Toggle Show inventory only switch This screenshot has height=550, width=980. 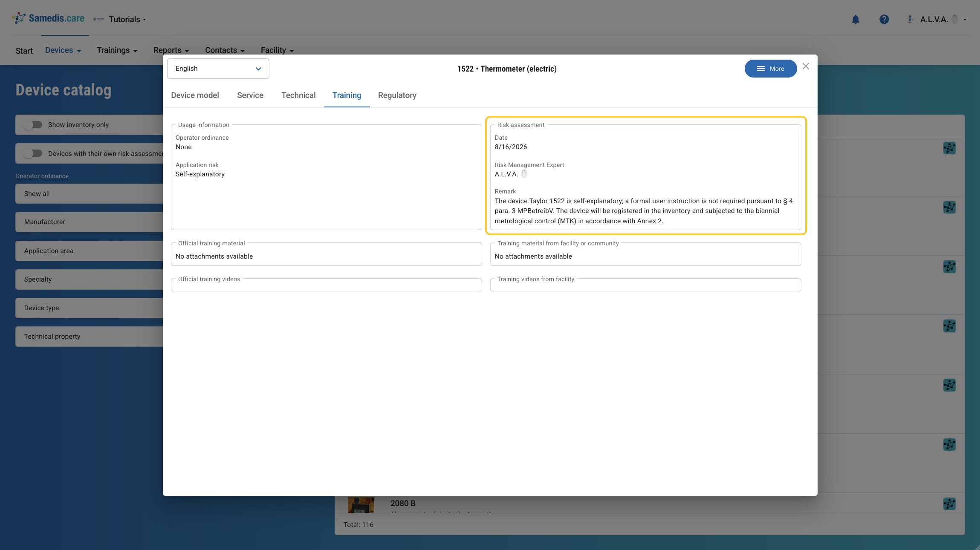[33, 125]
